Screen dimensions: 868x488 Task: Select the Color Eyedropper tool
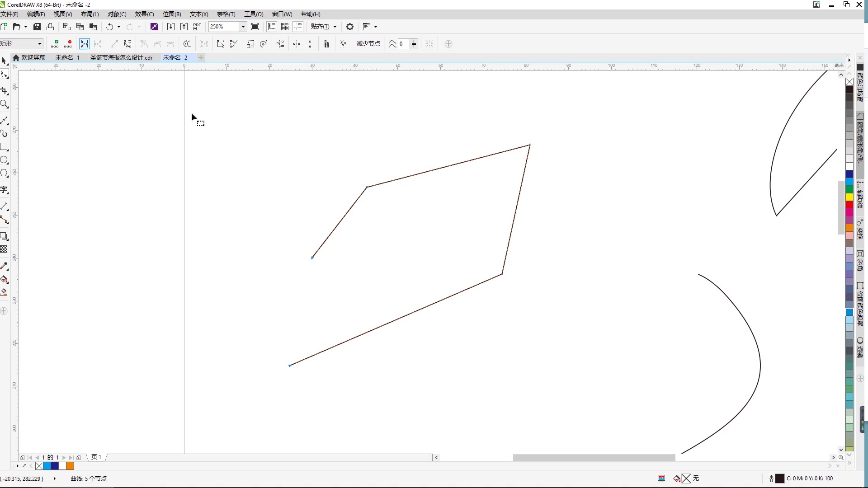(x=4, y=266)
